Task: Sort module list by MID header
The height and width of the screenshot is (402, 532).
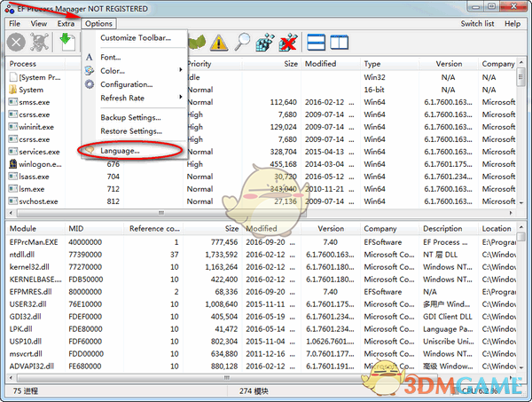Action: point(94,228)
